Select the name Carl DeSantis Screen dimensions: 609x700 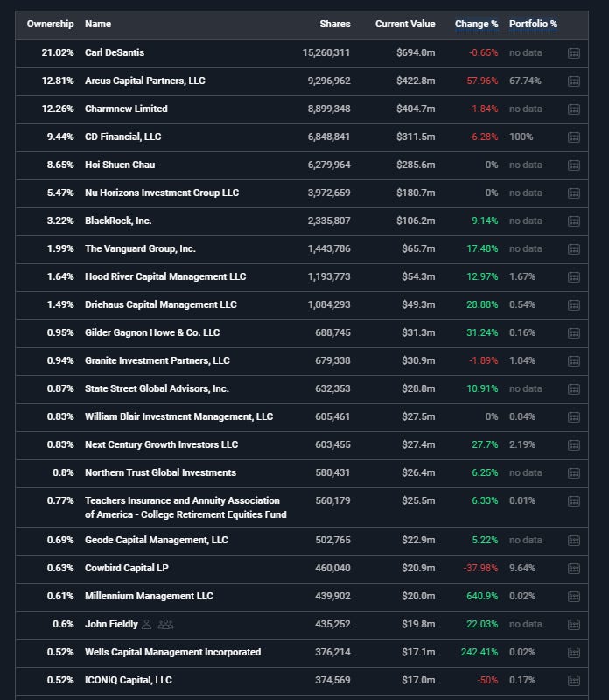coord(115,52)
